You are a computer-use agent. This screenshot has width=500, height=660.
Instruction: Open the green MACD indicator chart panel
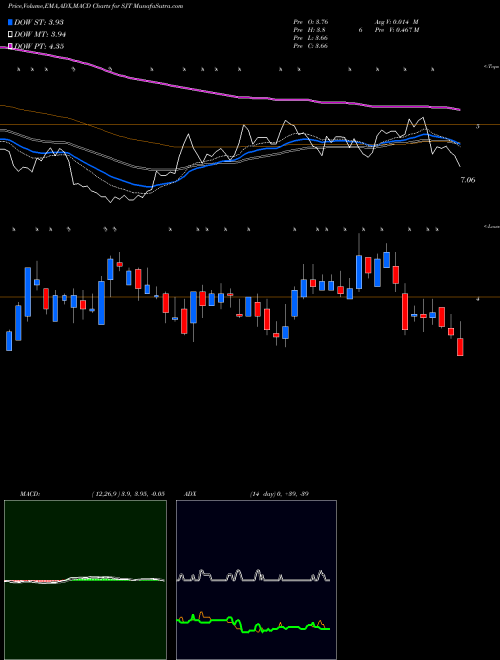click(x=85, y=580)
